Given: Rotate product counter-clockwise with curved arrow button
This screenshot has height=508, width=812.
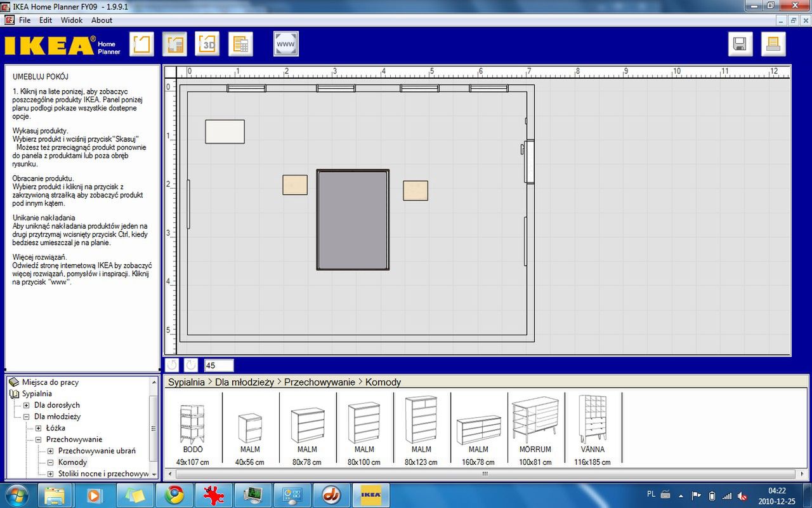Looking at the screenshot, I should pos(171,365).
